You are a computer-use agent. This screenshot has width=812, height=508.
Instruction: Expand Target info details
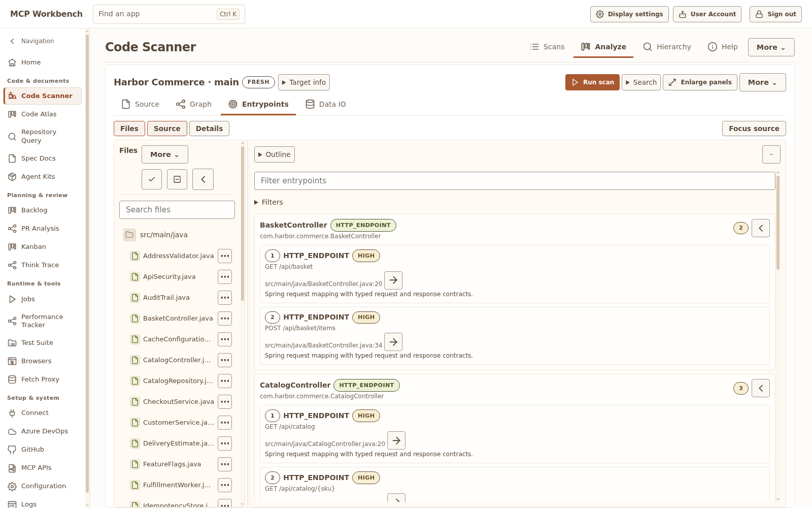304,82
